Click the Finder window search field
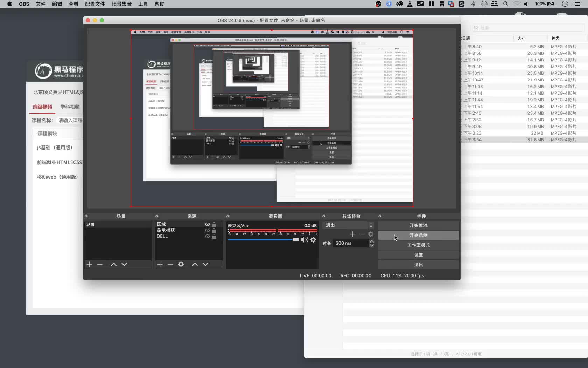Viewport: 588px width, 368px height. tap(528, 28)
